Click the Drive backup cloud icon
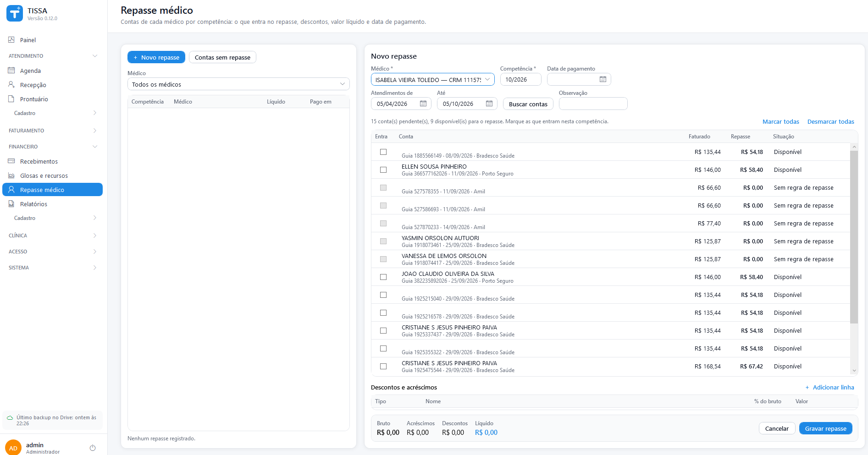Screen dimensions: 868x455 (10, 417)
